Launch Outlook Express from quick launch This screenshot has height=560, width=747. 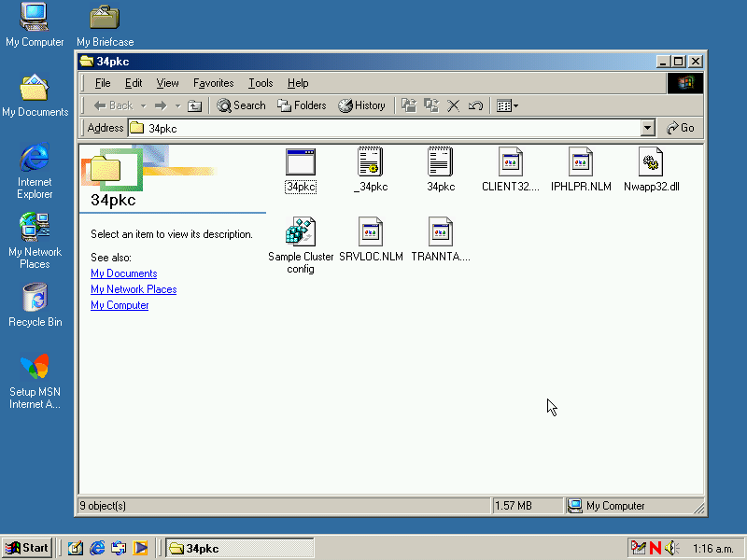click(x=119, y=548)
